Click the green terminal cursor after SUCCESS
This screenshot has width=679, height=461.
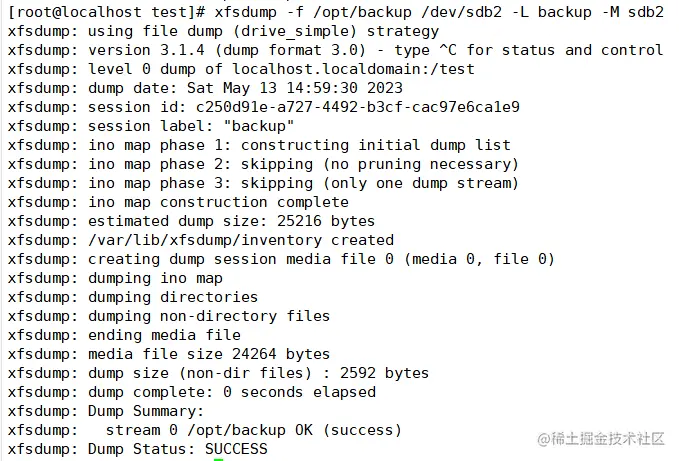coord(219,457)
